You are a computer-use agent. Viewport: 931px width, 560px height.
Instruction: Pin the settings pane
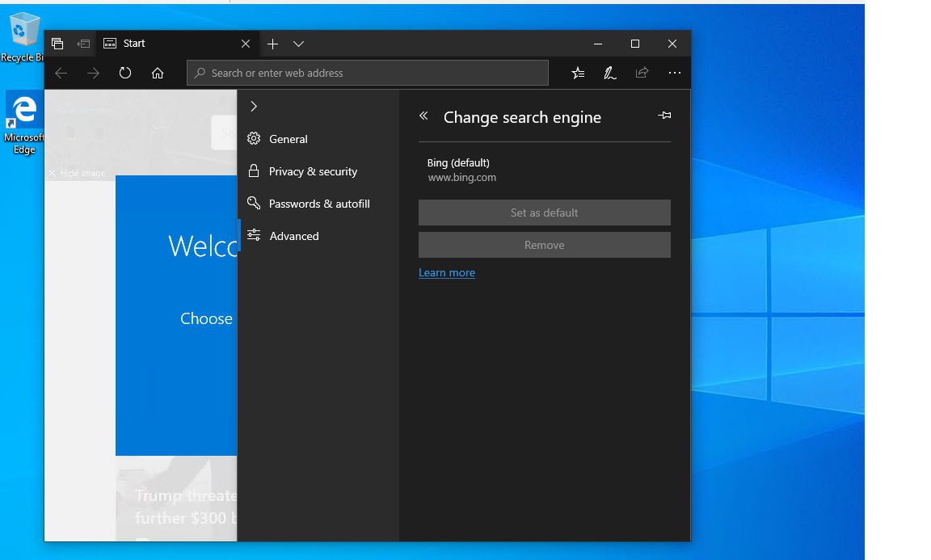(664, 116)
